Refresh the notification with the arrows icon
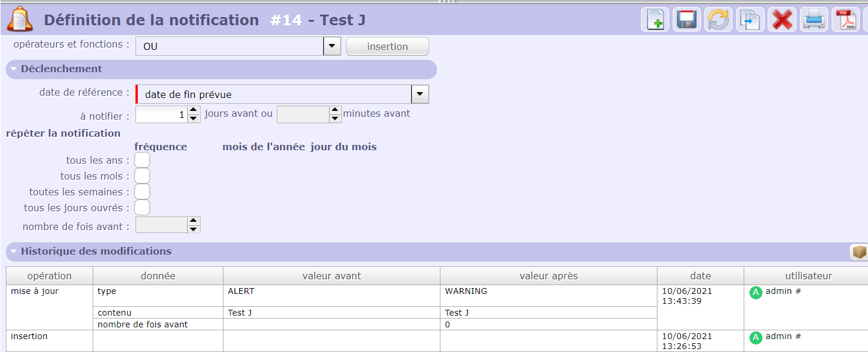The image size is (868, 352). pos(718,19)
